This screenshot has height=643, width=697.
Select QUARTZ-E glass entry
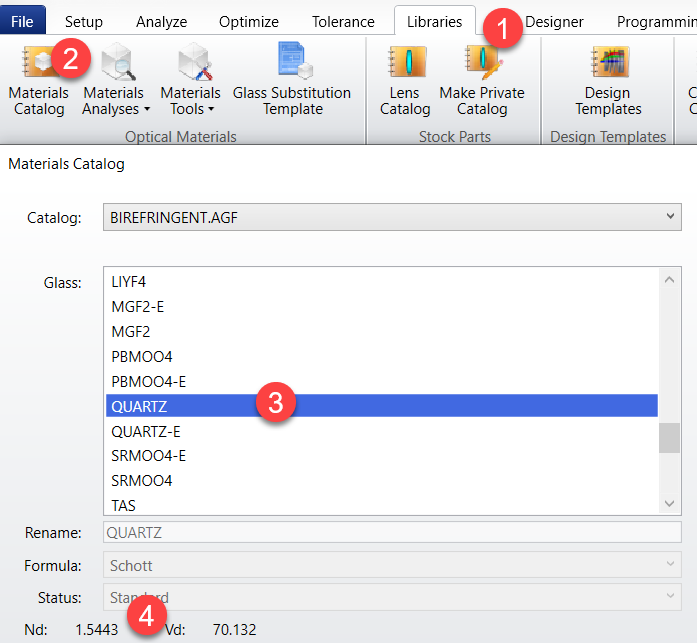(381, 431)
